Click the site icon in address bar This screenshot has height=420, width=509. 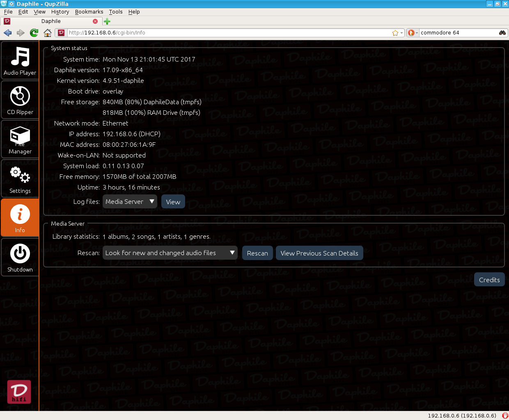(61, 33)
